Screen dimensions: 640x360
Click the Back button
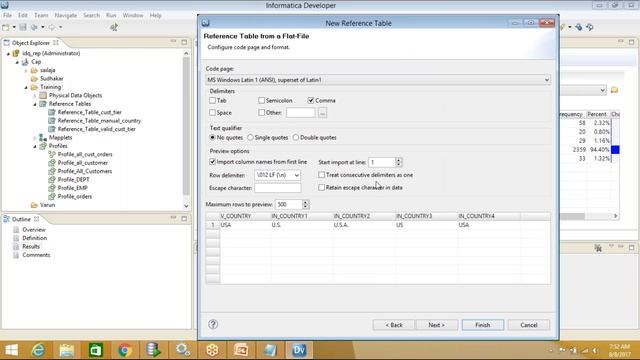(x=394, y=325)
